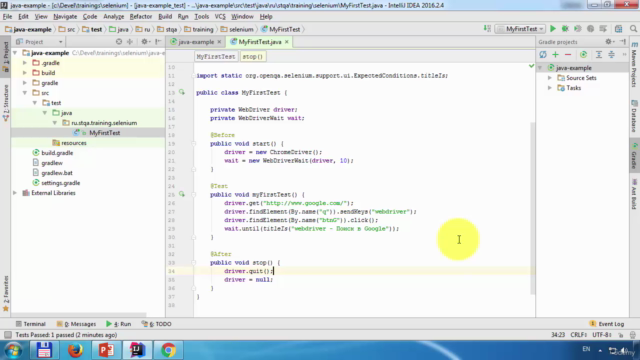This screenshot has height=360, width=640.
Task: Open Event Log
Action: pyautogui.click(x=607, y=324)
